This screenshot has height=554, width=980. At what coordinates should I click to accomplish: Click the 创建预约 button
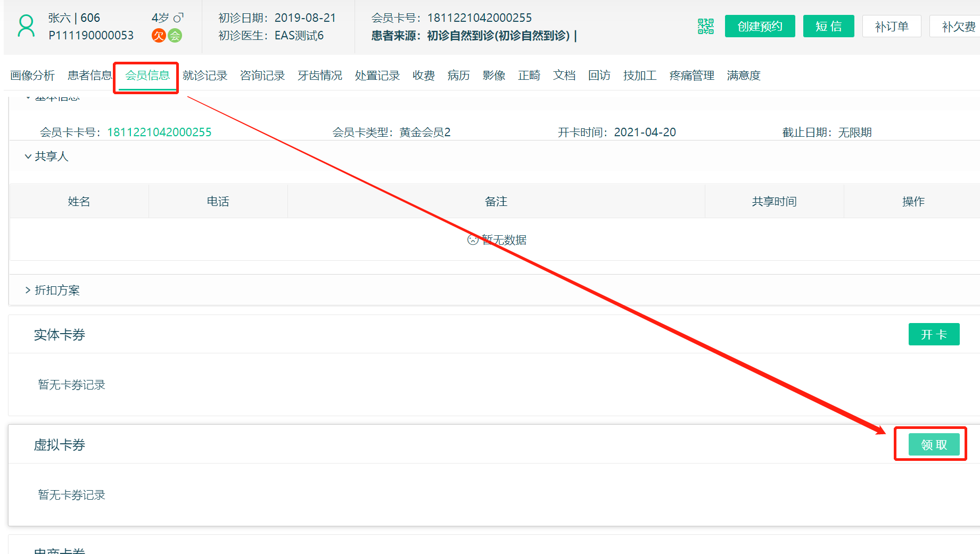tap(760, 26)
